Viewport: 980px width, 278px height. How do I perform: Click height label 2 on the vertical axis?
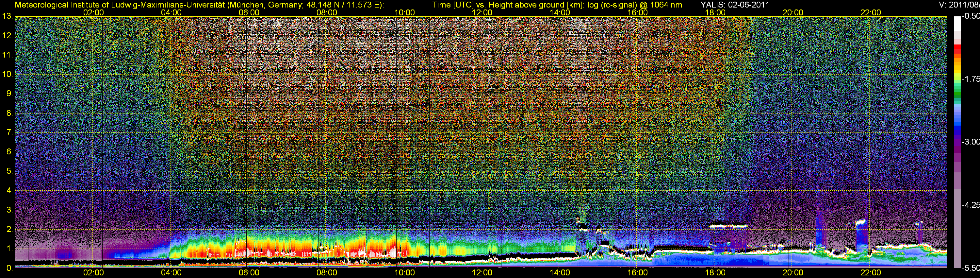tap(9, 230)
